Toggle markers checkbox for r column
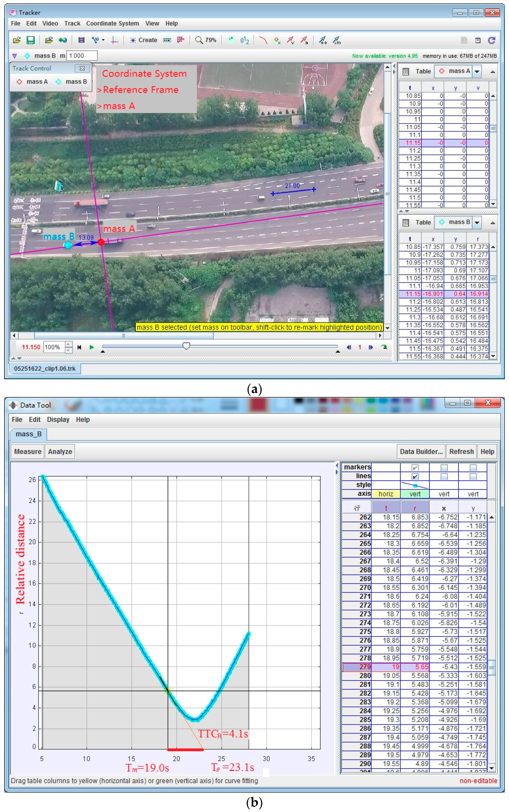Screen dimensions: 509x812 (x=415, y=468)
